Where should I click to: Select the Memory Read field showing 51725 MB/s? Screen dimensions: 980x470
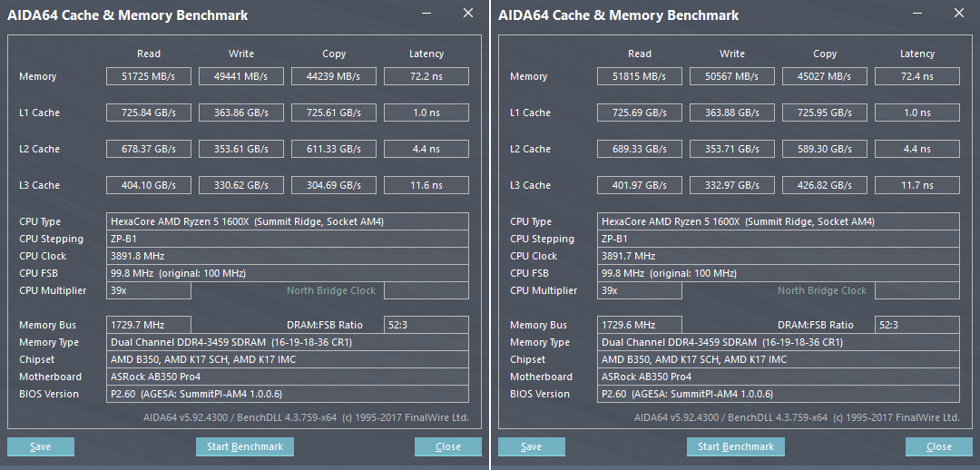tap(149, 76)
